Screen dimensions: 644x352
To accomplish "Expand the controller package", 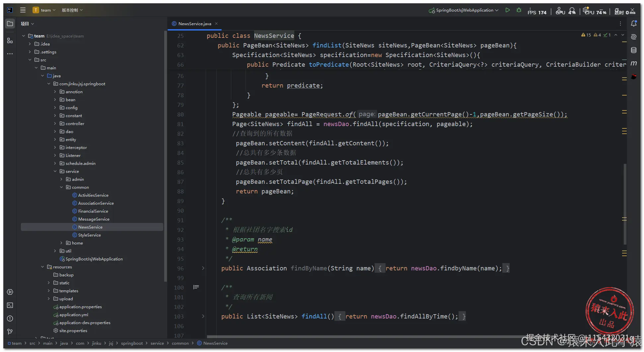I will point(55,123).
